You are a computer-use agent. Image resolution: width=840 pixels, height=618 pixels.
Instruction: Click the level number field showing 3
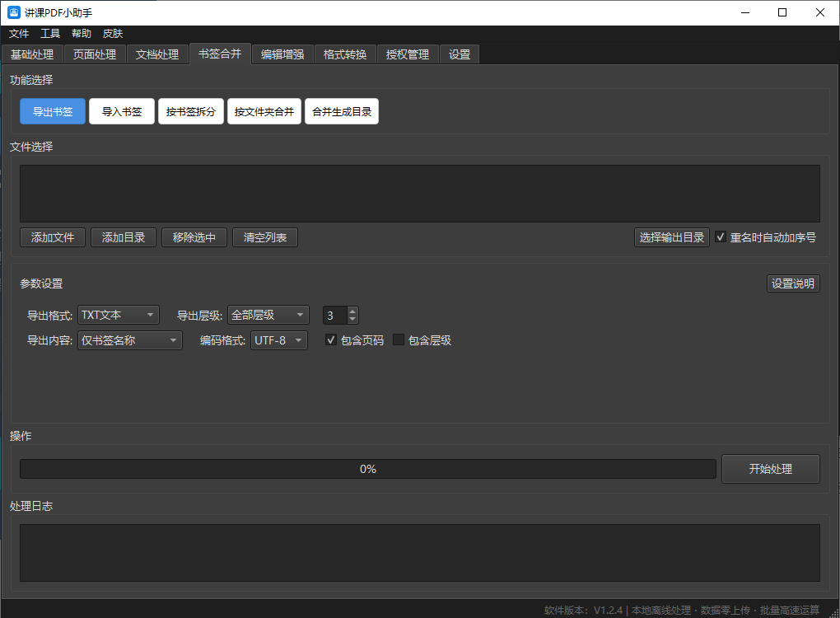point(335,316)
